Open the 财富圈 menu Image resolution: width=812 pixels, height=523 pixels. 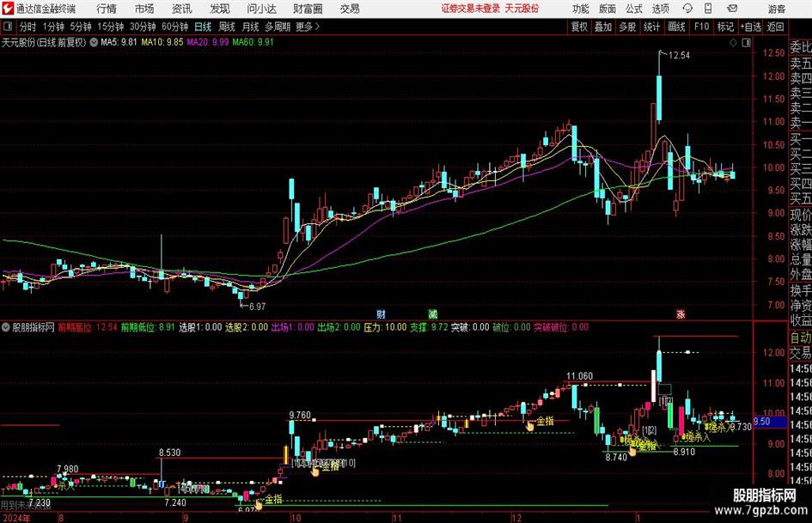point(308,9)
